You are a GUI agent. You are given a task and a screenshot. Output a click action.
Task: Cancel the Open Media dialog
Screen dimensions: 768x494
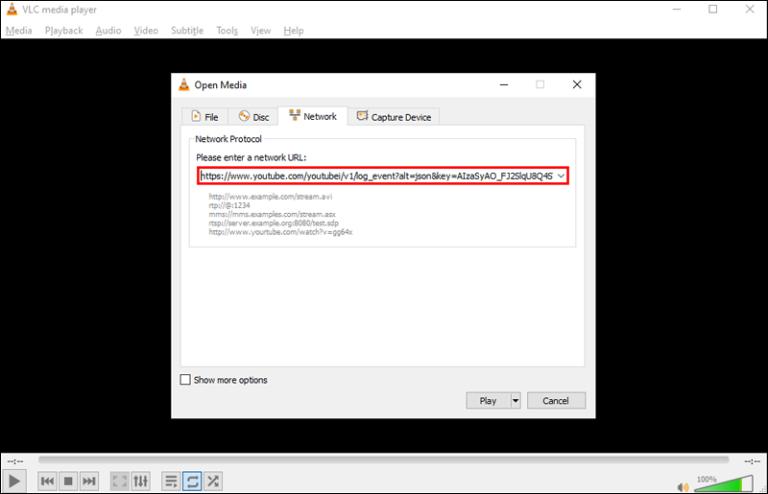pos(556,400)
